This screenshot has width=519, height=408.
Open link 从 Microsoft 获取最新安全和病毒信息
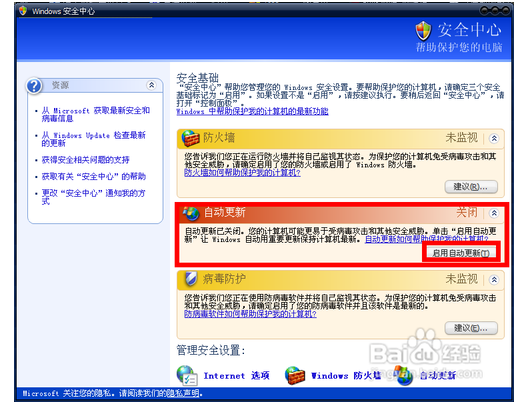(x=96, y=114)
